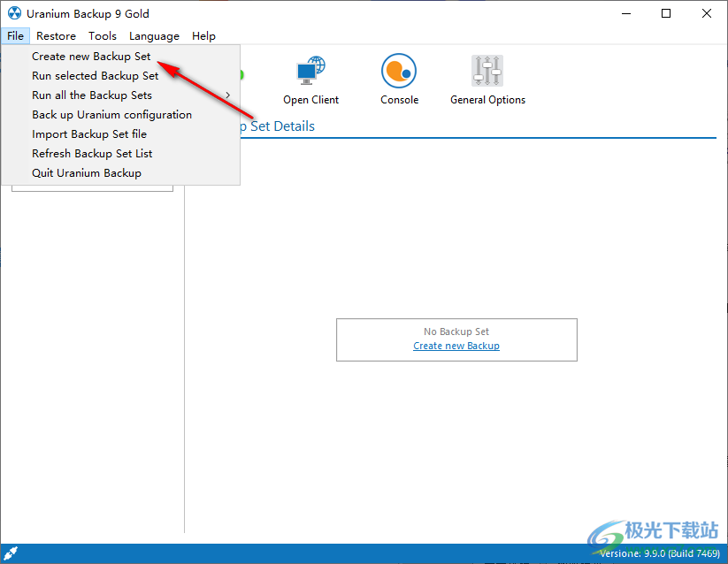
Task: Minimize the Uranium Backup window
Action: (626, 13)
